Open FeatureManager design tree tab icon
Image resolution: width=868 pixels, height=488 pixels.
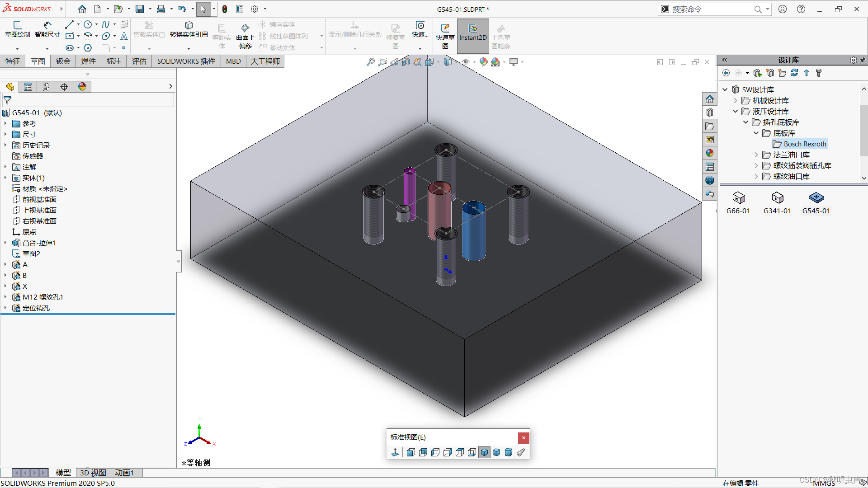[x=10, y=87]
